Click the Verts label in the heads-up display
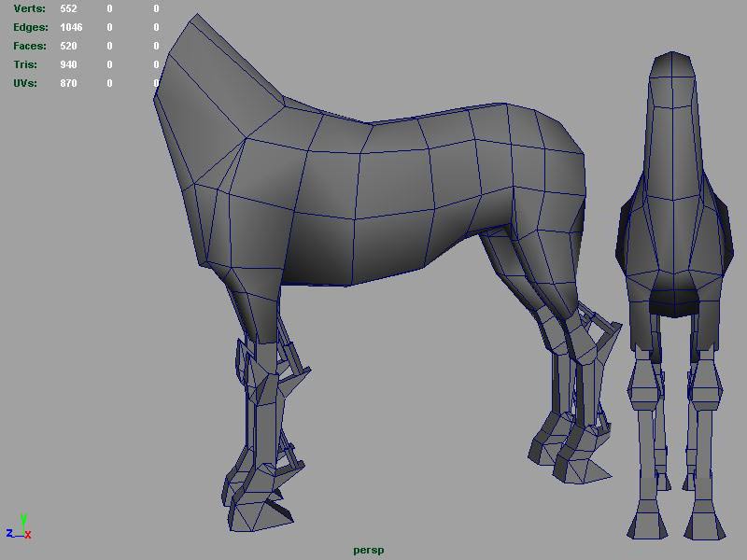This screenshot has width=747, height=560. pos(29,8)
